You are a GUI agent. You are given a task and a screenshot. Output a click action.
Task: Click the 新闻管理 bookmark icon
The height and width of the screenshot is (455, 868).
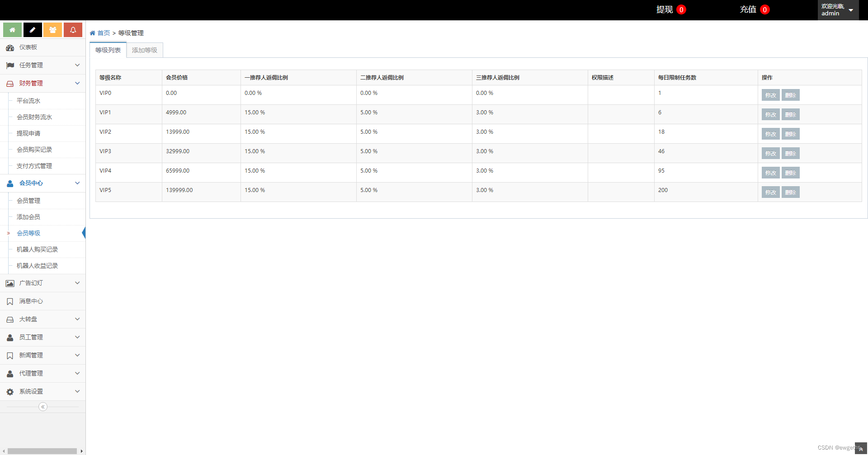pos(10,356)
